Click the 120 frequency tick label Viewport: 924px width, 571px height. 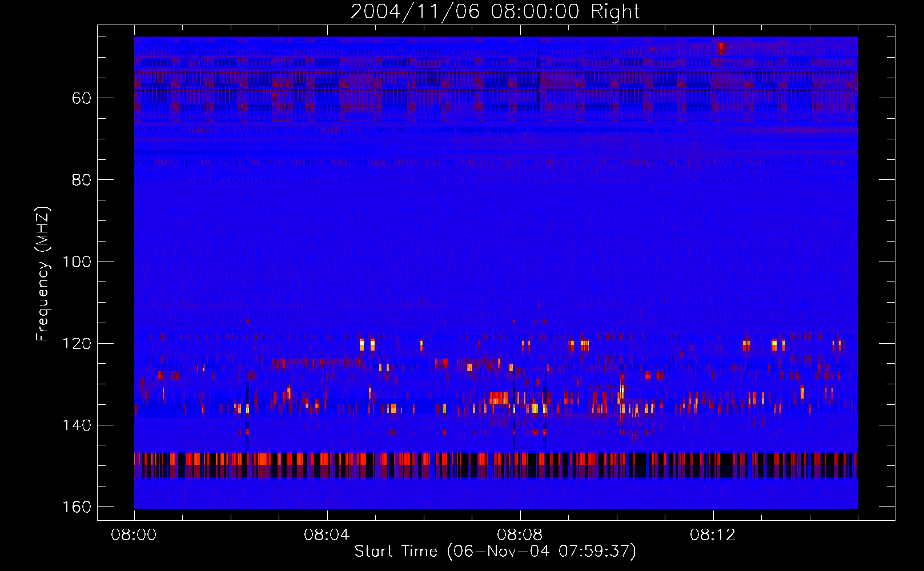[x=77, y=344]
